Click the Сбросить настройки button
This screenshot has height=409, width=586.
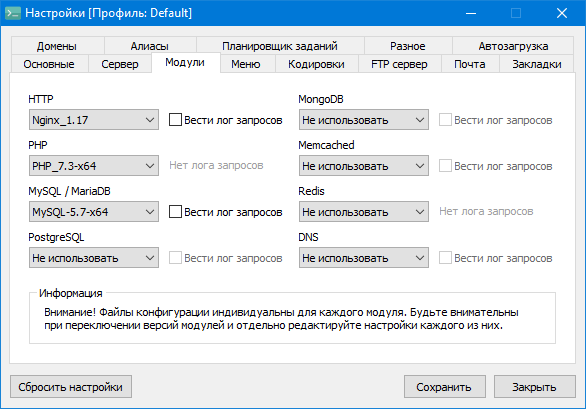click(x=71, y=387)
